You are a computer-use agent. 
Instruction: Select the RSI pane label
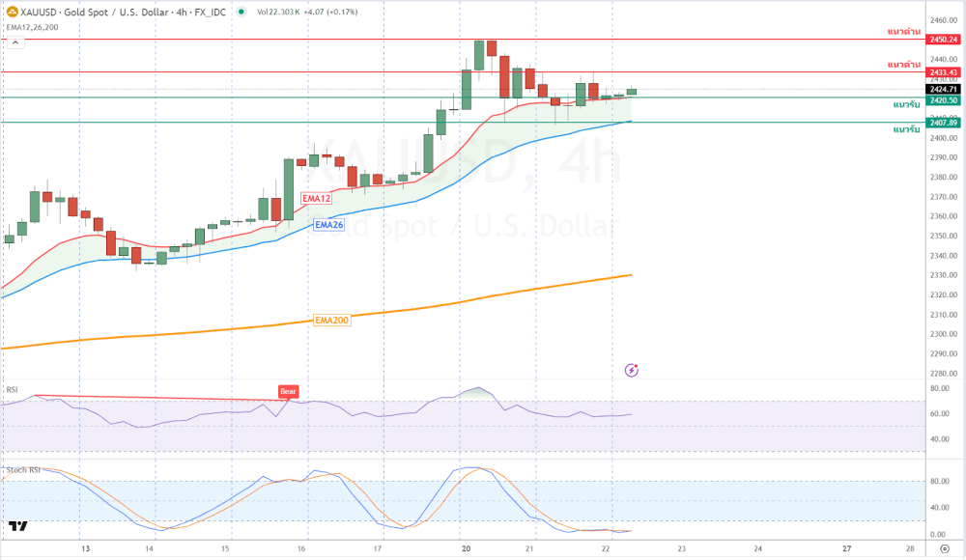(13, 389)
